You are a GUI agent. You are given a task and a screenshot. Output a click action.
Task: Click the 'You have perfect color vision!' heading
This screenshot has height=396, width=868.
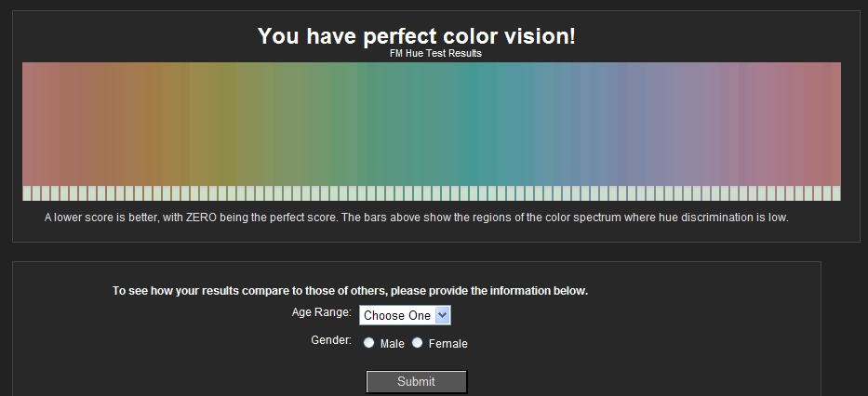(x=416, y=36)
